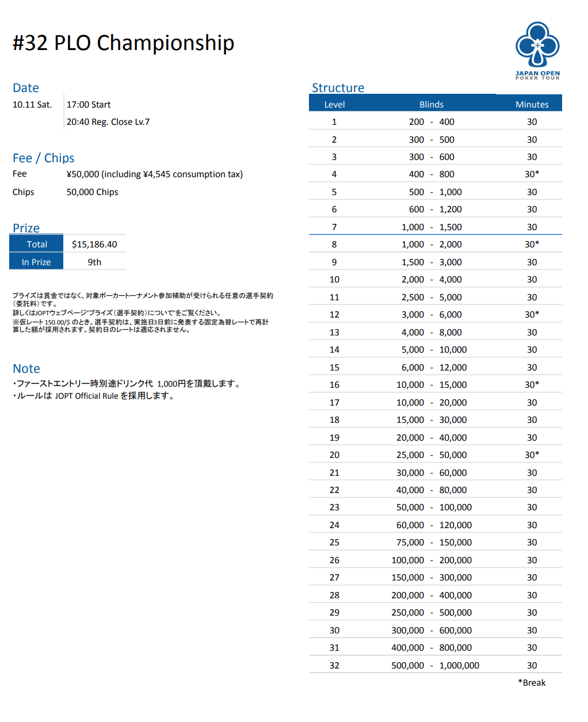Click the $15,186.40 total prize amount
The image size is (588, 722).
coord(94,245)
